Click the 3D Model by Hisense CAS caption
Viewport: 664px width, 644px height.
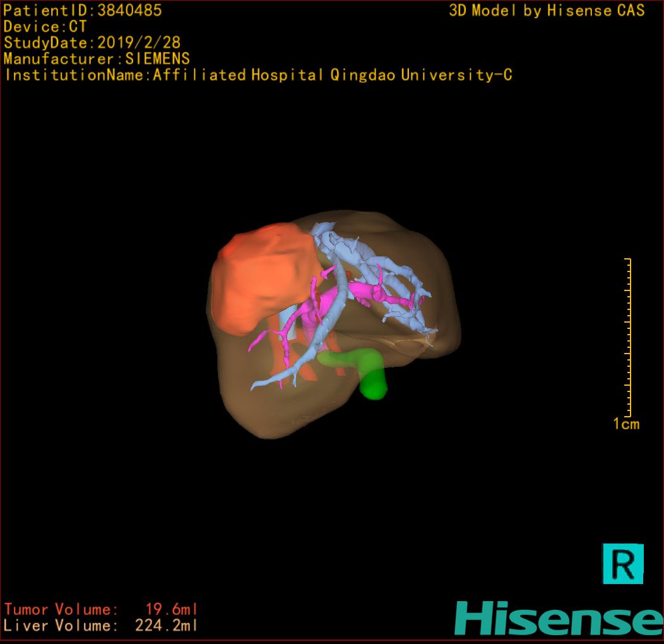coord(547,10)
